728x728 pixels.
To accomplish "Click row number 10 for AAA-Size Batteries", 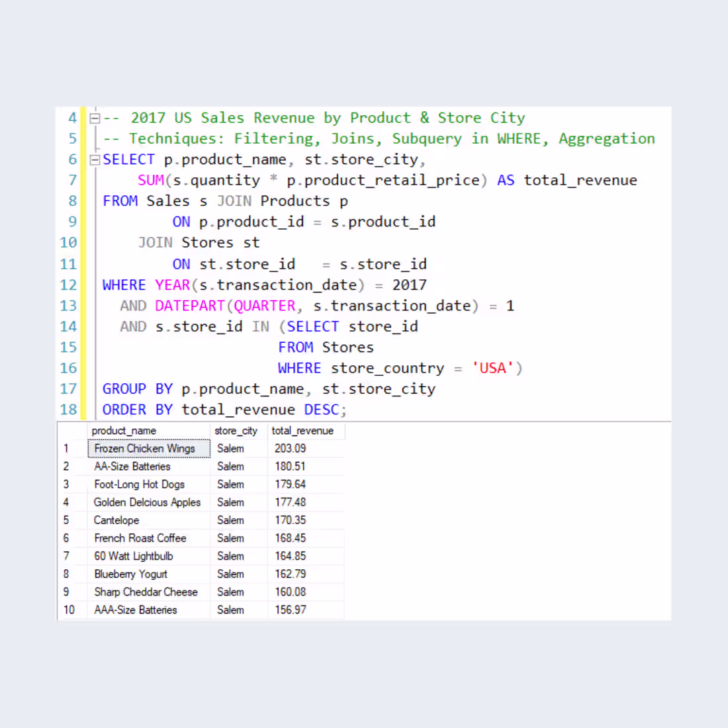I will (69, 610).
